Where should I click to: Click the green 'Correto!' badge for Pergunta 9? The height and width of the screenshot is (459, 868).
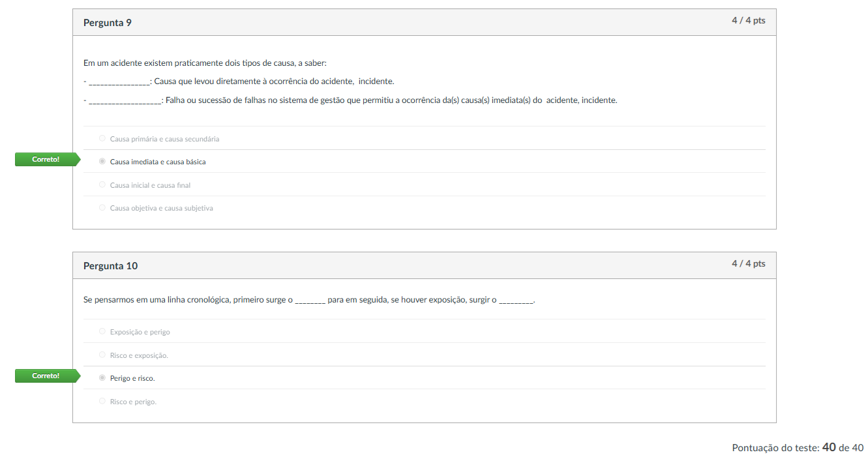point(46,160)
